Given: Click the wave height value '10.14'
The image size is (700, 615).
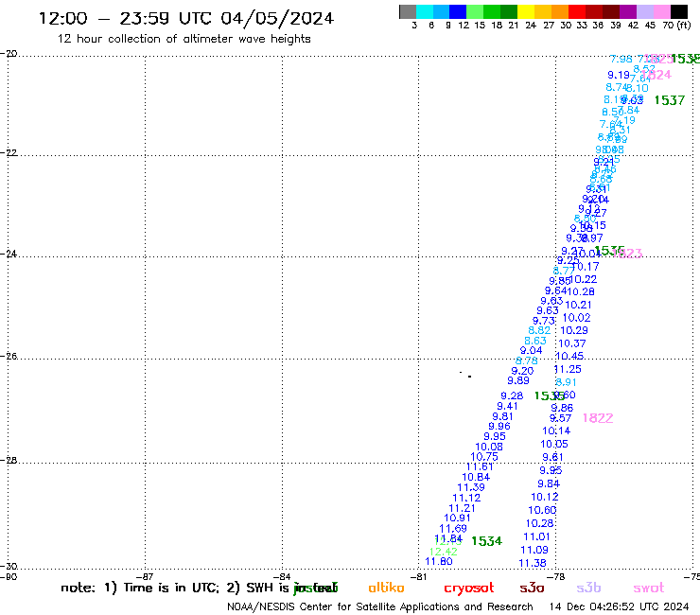Looking at the screenshot, I should (x=556, y=431).
